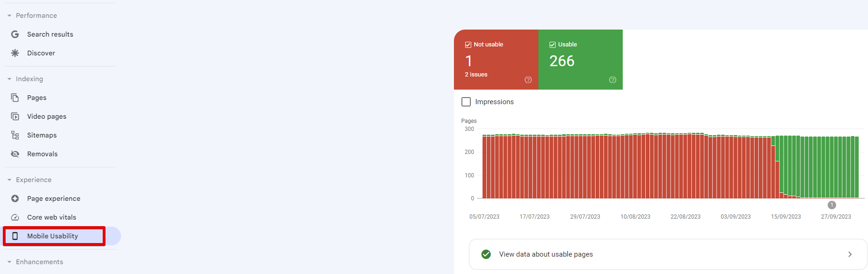Toggle the Enhancements section arrow
The width and height of the screenshot is (868, 274).
9,262
